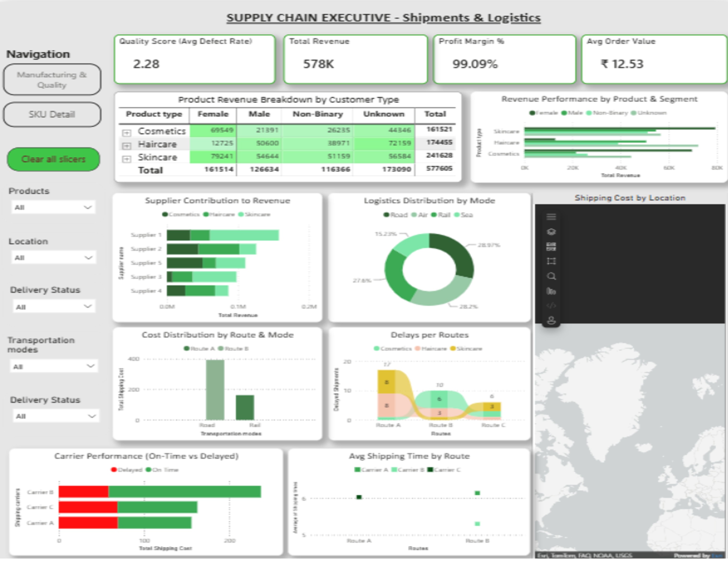Open Delivery Status dropdown beneath Transportation modes
This screenshot has height=565, width=728.
click(x=56, y=416)
